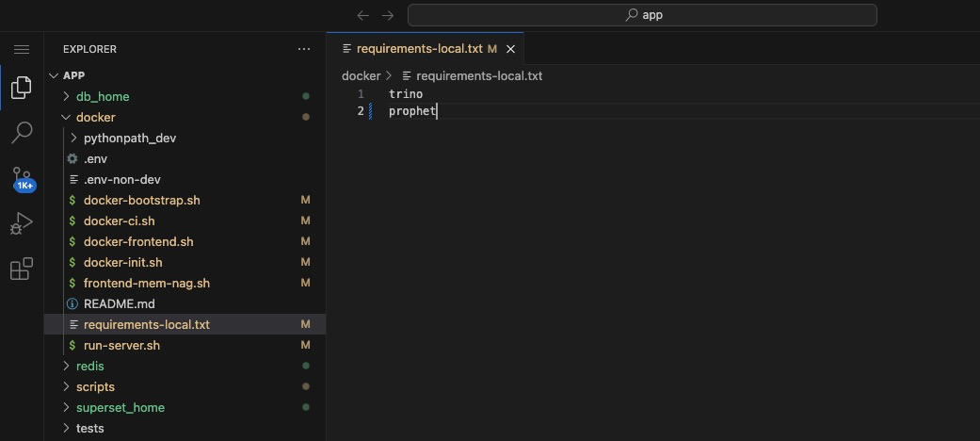
Task: Open Source Control view with 1K+ badge
Action: coord(24,179)
